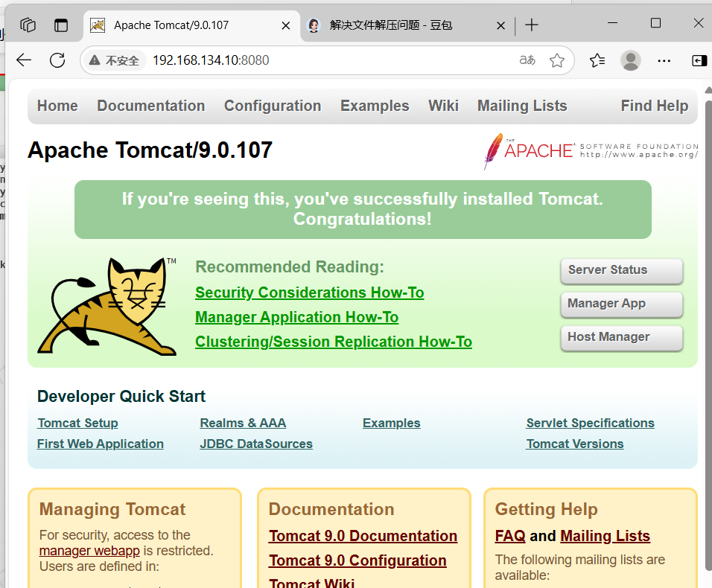Open the Tomcat 9.0 Configuration link

pos(357,560)
